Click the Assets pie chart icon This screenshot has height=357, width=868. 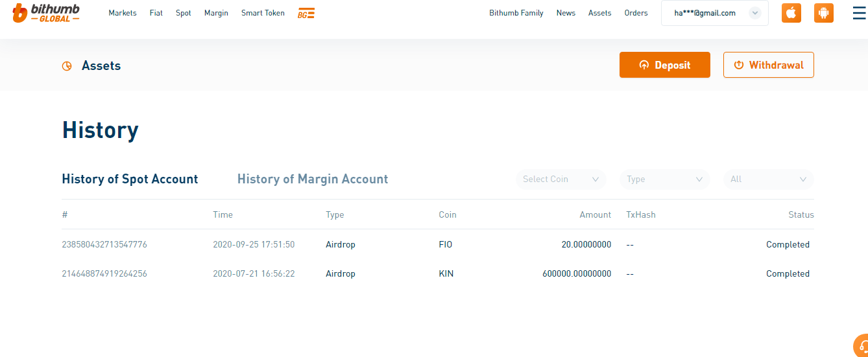(x=67, y=66)
